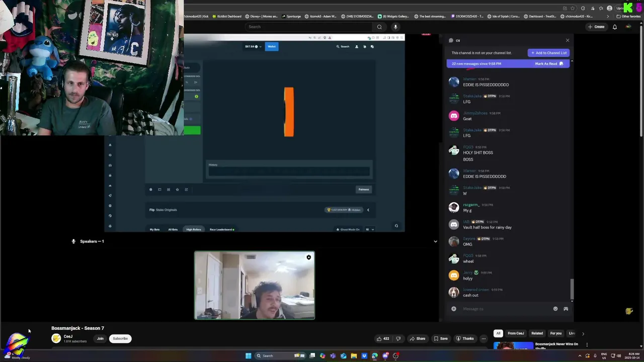Open the Stake profile user icon
Viewport: 644px width, 362px height.
coord(357,46)
